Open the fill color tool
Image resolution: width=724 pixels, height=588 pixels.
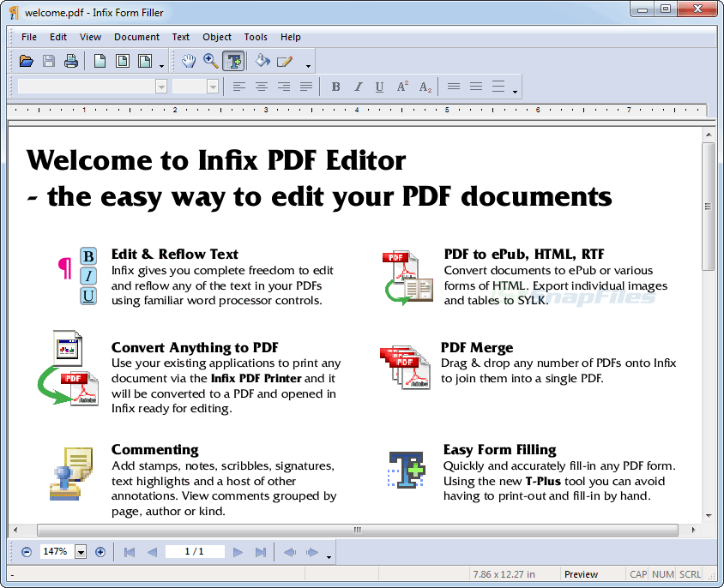click(x=262, y=61)
